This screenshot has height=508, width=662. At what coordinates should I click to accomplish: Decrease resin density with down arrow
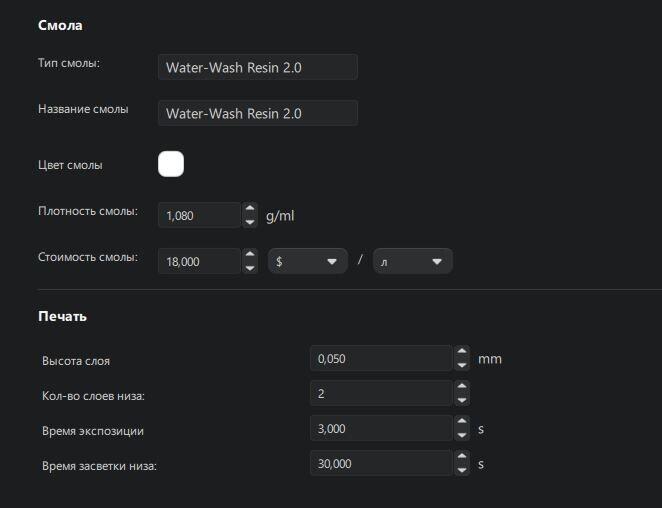click(250, 221)
